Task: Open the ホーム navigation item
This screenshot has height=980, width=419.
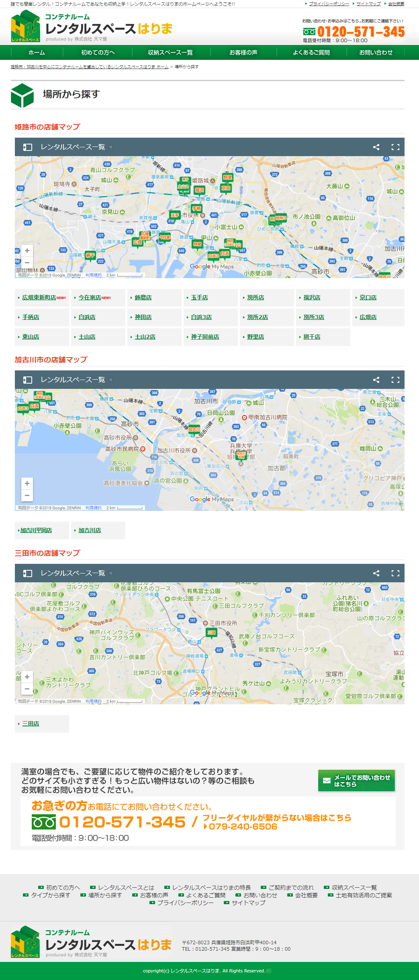Action: point(37,53)
